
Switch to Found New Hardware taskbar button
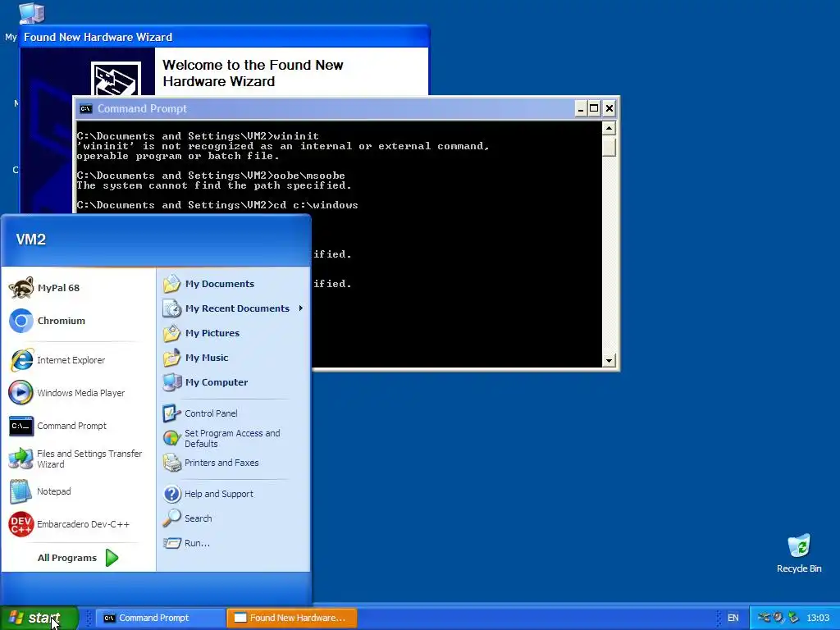pyautogui.click(x=292, y=618)
